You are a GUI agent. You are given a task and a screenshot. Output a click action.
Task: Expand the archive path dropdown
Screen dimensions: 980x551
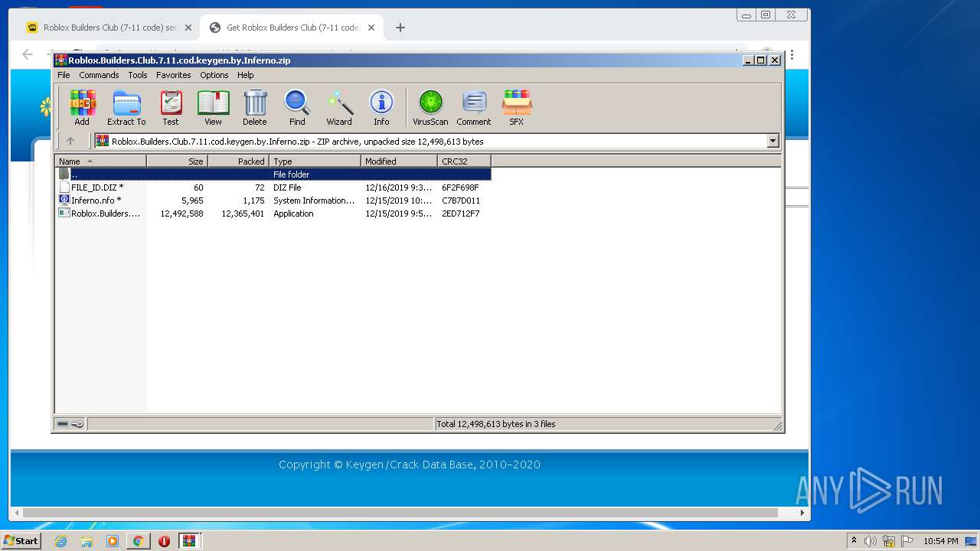773,141
